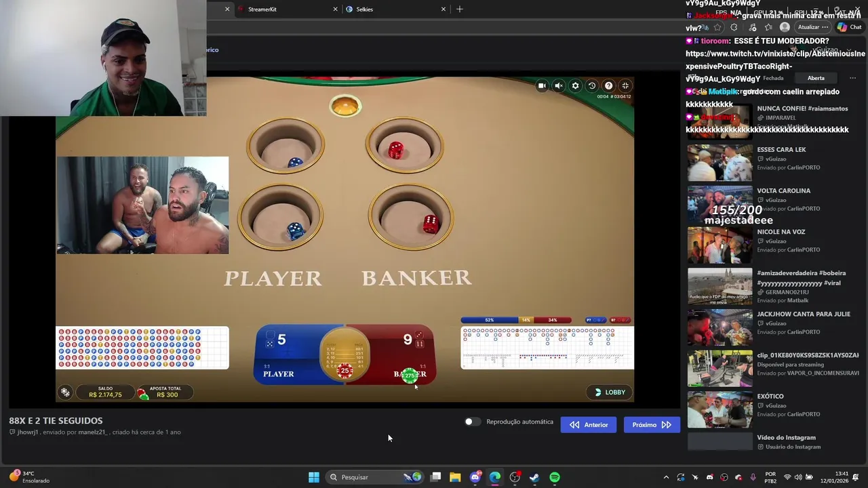Select clip ESSES CARA LEK
Screen dimensions: 868x488
[x=773, y=161]
